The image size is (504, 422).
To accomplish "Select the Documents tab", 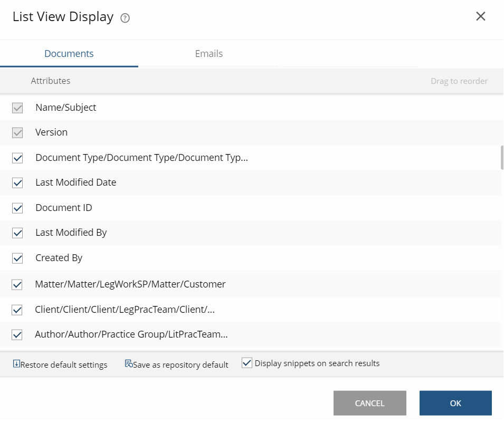I will point(69,53).
